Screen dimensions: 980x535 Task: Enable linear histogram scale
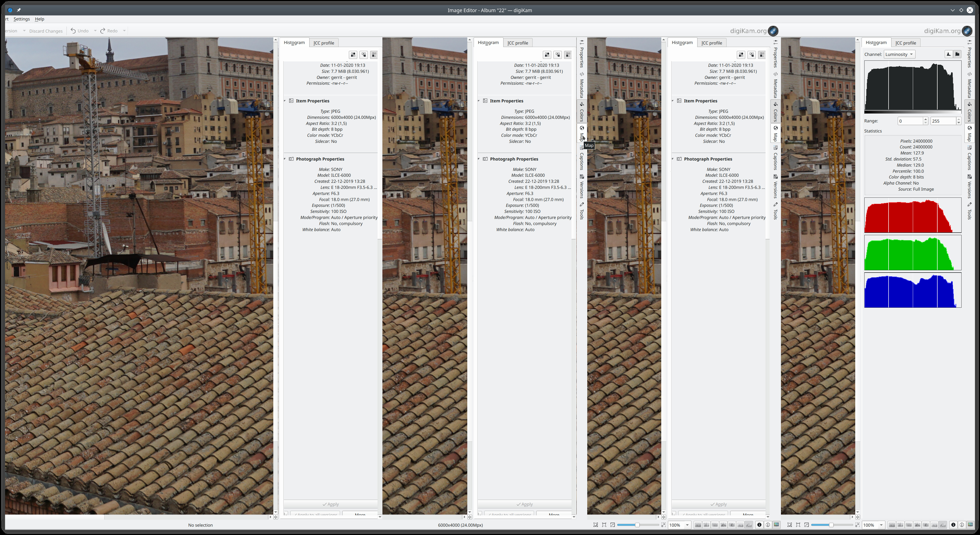click(949, 54)
